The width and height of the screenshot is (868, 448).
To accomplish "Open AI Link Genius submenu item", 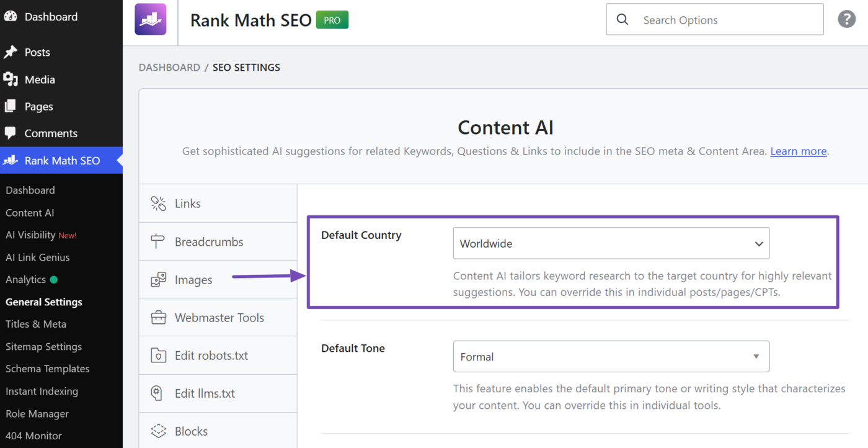I will [x=37, y=257].
